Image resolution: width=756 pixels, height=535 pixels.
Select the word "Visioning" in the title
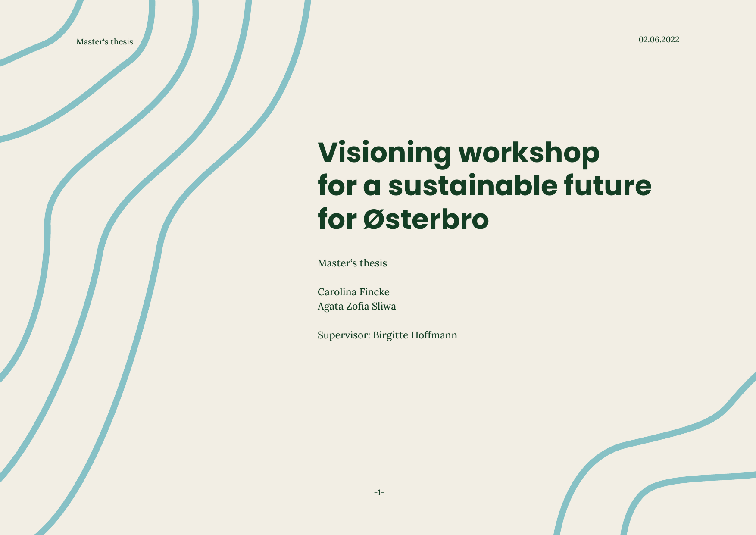[x=384, y=153]
